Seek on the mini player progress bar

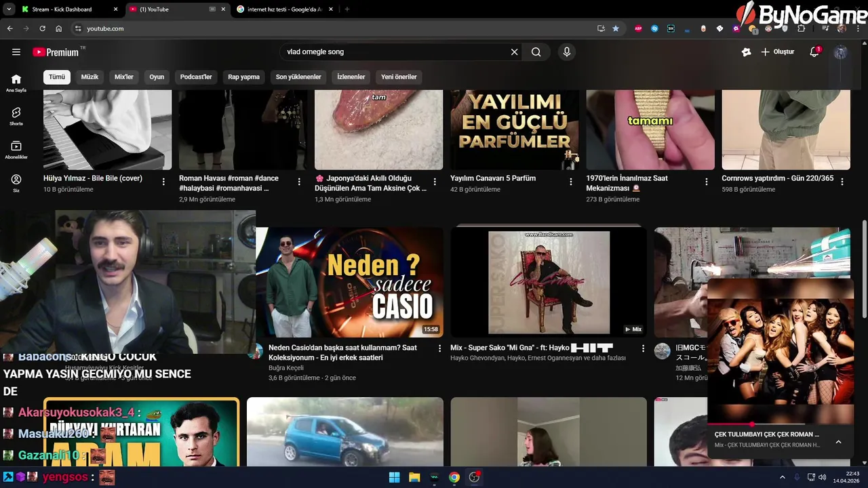(x=781, y=424)
